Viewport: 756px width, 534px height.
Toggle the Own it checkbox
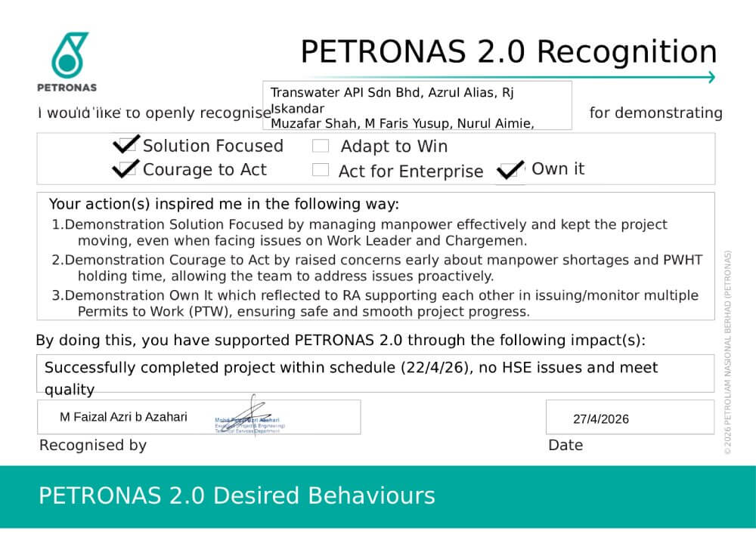[x=510, y=169]
